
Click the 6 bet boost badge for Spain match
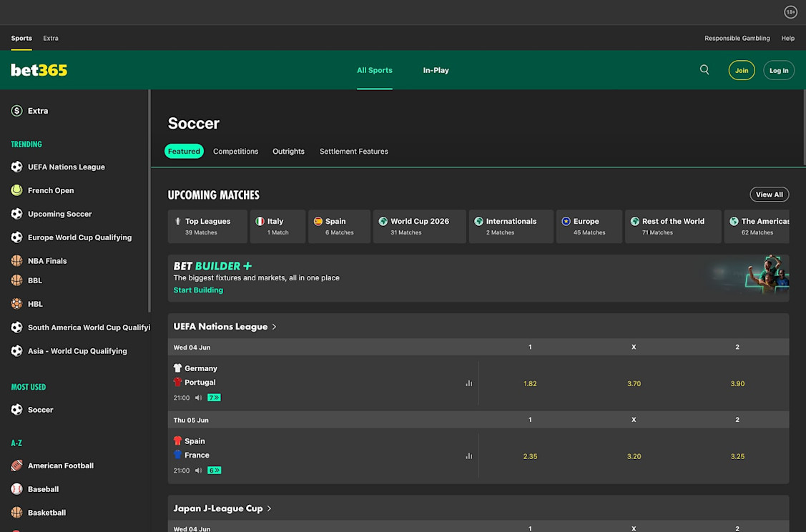click(x=215, y=471)
